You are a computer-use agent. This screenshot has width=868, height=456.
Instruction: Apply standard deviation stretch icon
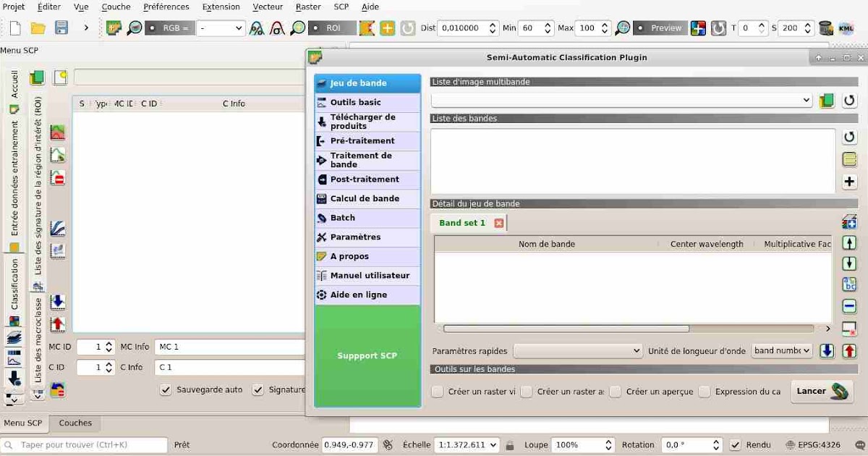pyautogui.click(x=277, y=28)
